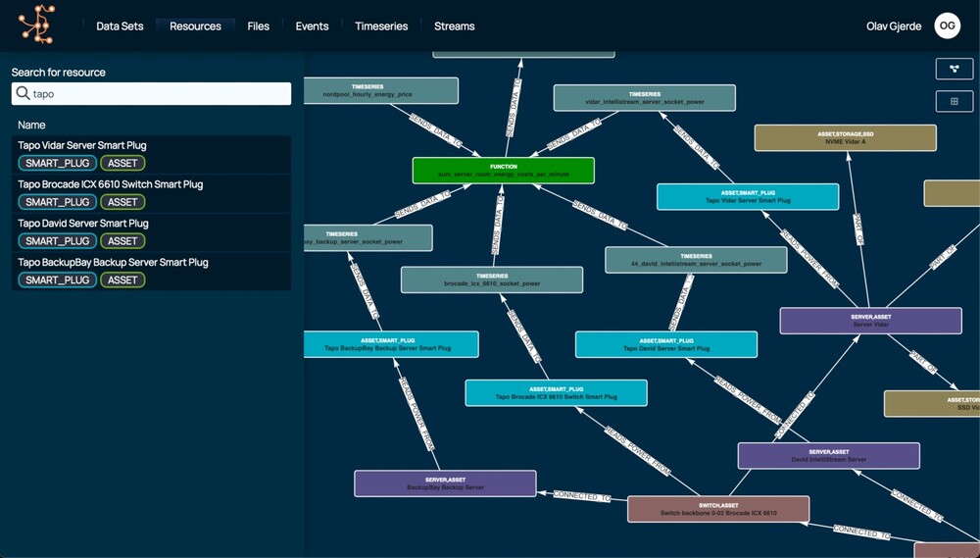The image size is (980, 558).
Task: Select the Server Vidar node in graph
Action: [x=870, y=321]
